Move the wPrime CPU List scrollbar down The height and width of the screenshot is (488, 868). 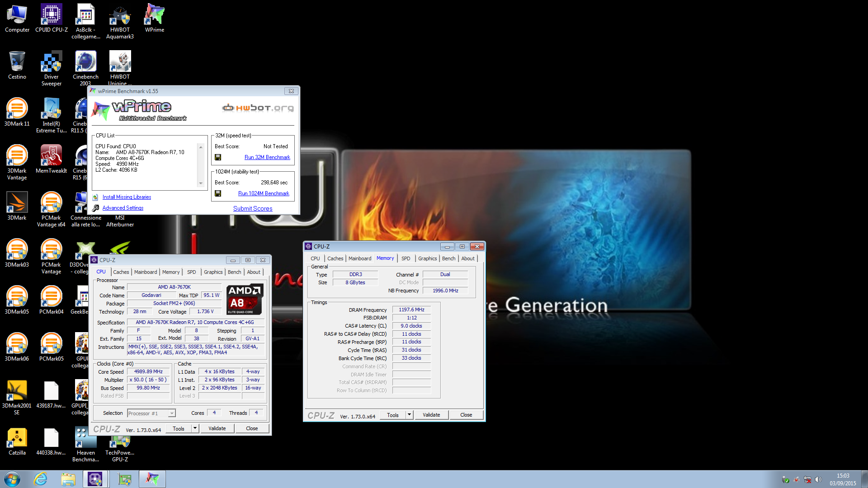[201, 183]
